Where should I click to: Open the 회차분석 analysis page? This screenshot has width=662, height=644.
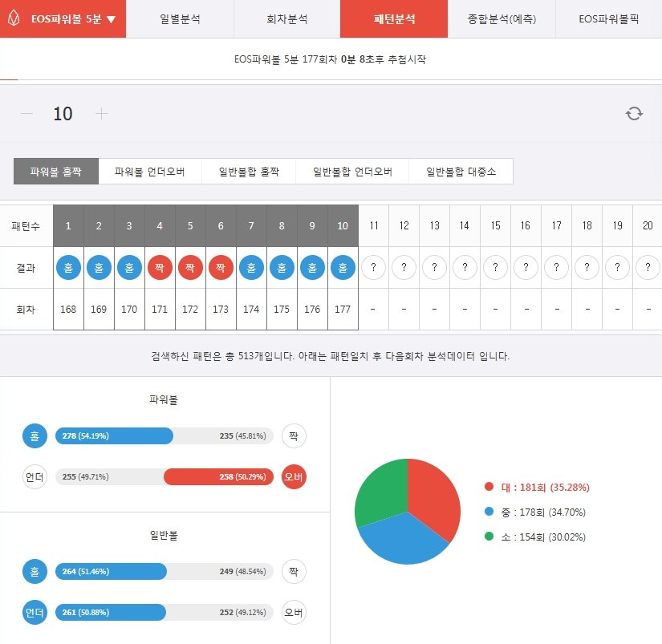pos(286,19)
